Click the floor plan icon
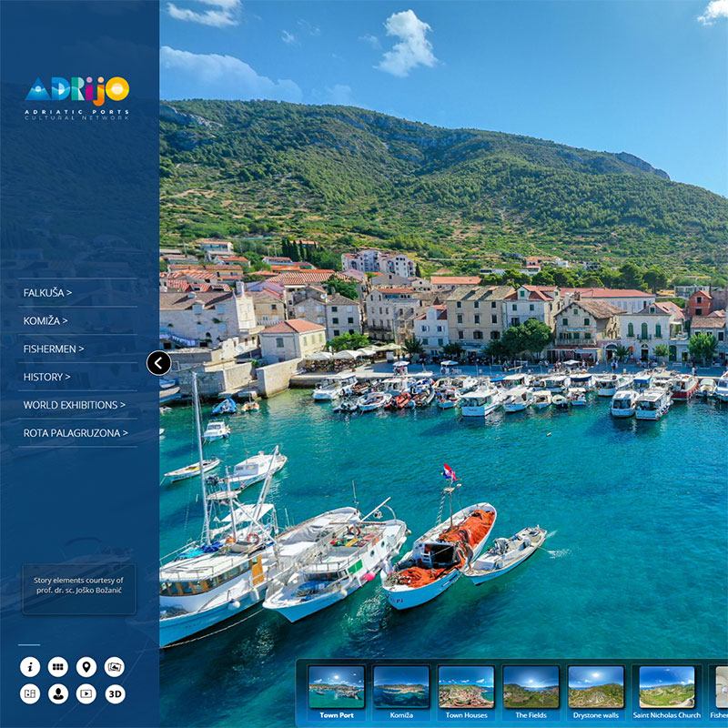The height and width of the screenshot is (728, 728). pos(30,694)
